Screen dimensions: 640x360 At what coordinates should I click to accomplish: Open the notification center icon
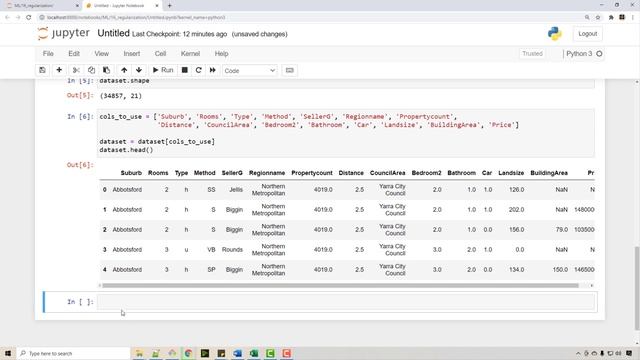coord(629,353)
